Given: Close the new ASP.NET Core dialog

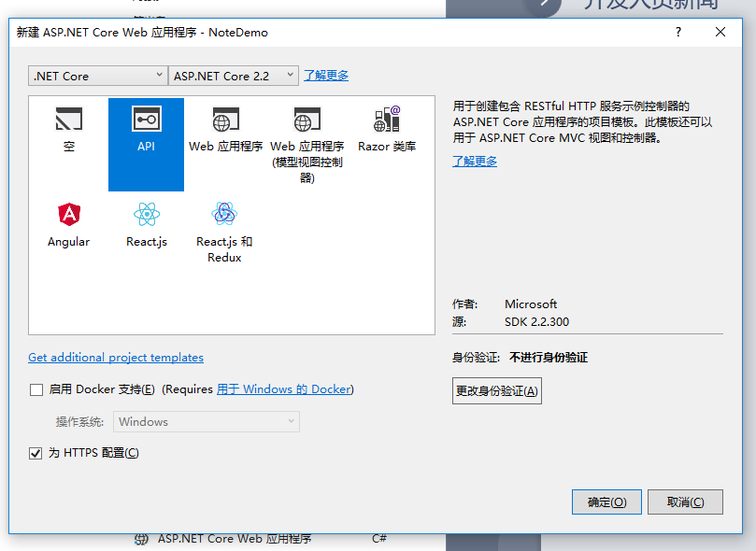Looking at the screenshot, I should click(x=720, y=33).
